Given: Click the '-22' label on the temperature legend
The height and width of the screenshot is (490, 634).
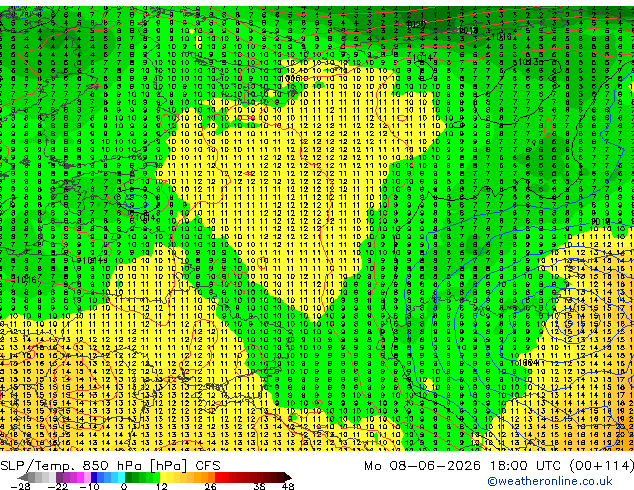Looking at the screenshot, I should (58, 486).
